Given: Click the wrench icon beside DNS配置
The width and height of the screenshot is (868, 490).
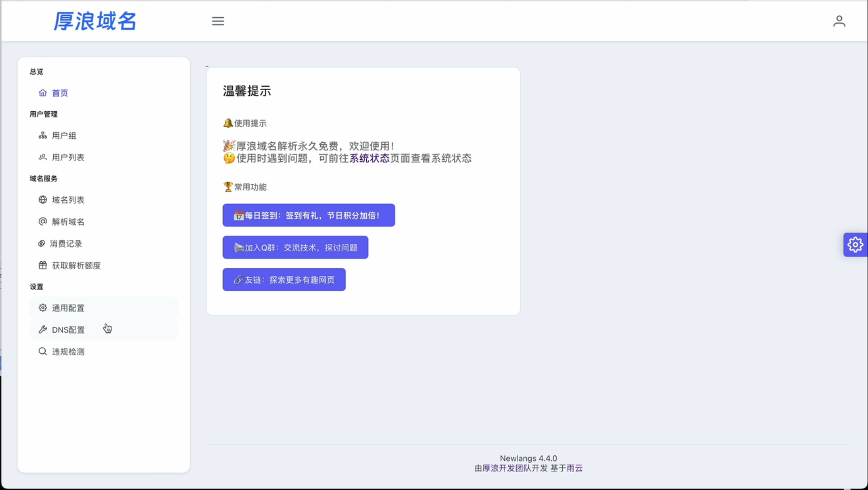Looking at the screenshot, I should pos(43,329).
